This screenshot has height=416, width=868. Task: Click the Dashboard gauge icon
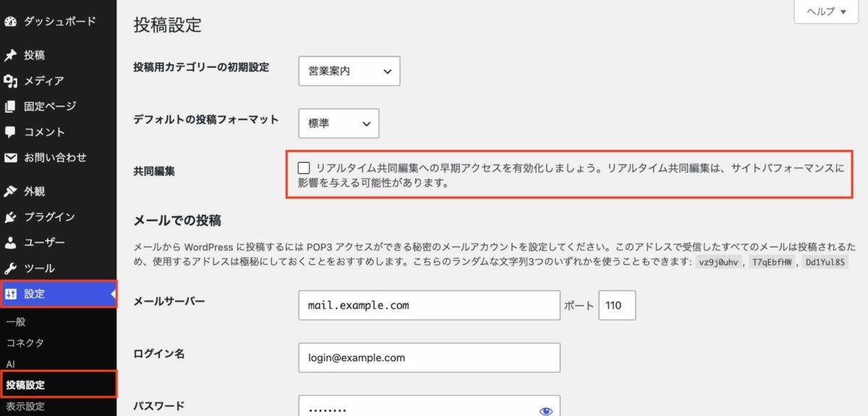pos(10,22)
